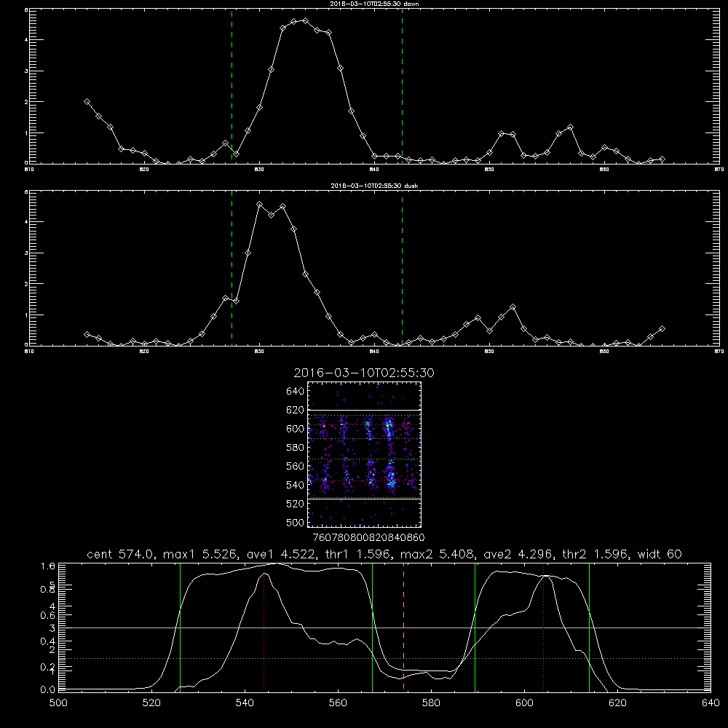
Task: Click the '2016-03-10T02:55:30 dawn' plot title
Action: [374, 4]
